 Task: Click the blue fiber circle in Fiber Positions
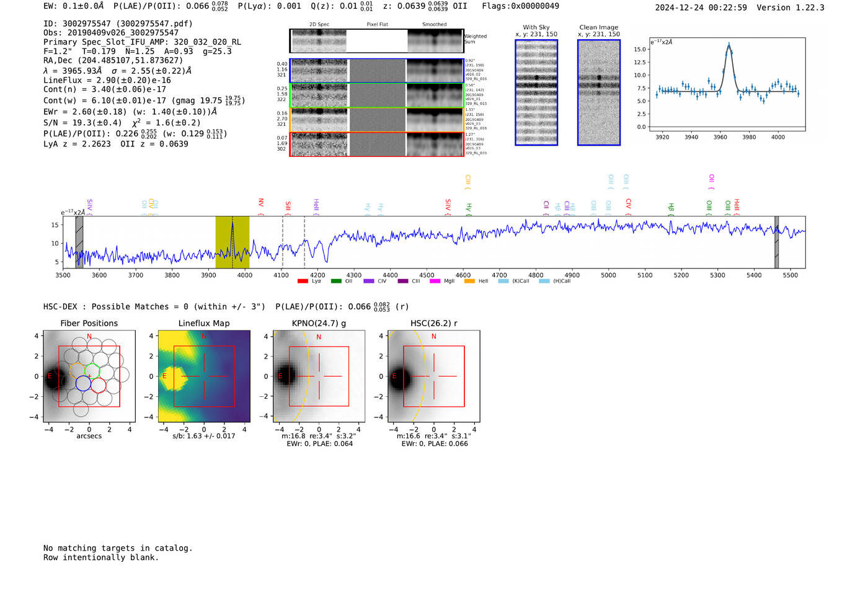point(83,383)
